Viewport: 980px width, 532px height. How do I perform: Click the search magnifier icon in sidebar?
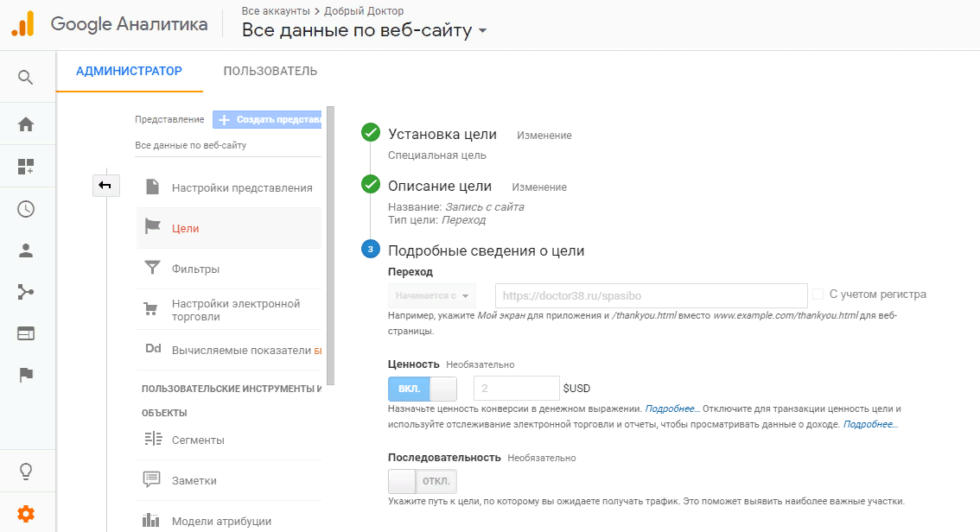coord(26,78)
